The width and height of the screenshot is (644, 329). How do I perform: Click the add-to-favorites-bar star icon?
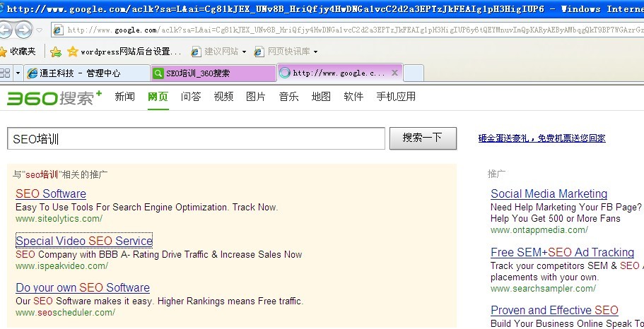click(x=55, y=52)
